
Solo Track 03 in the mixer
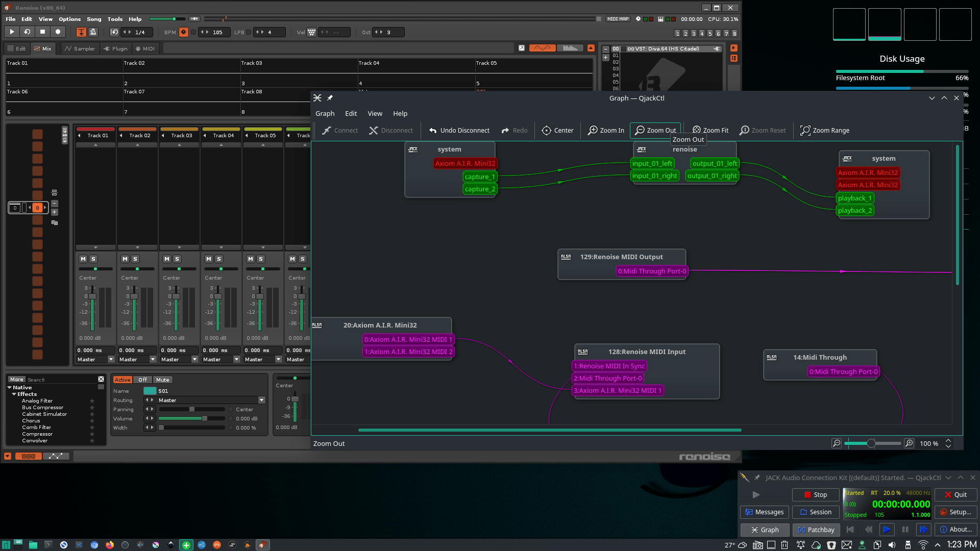[177, 259]
